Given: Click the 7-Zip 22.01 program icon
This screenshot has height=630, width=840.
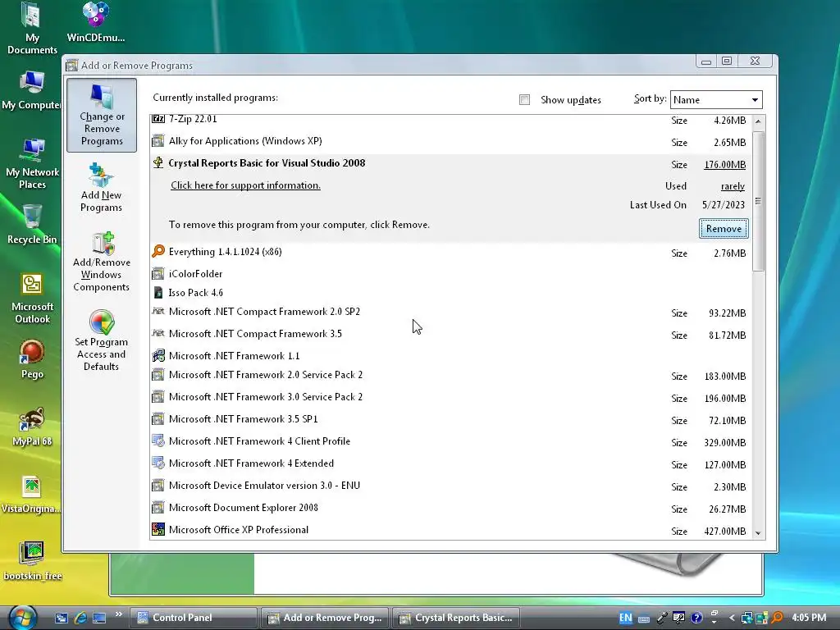Looking at the screenshot, I should (158, 119).
